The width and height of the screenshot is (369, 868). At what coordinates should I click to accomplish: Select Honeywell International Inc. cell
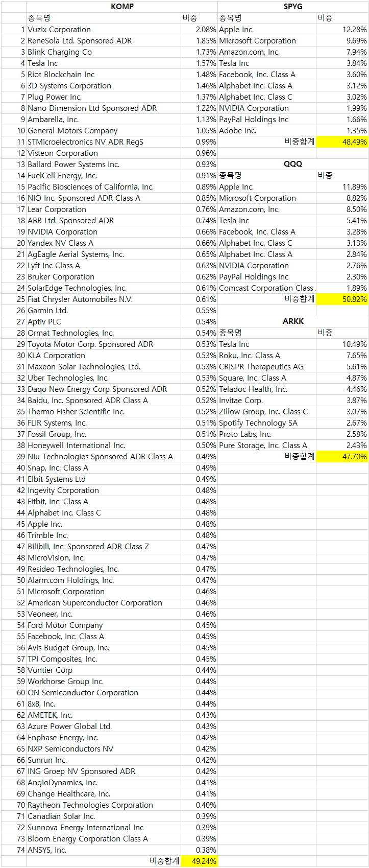[104, 445]
